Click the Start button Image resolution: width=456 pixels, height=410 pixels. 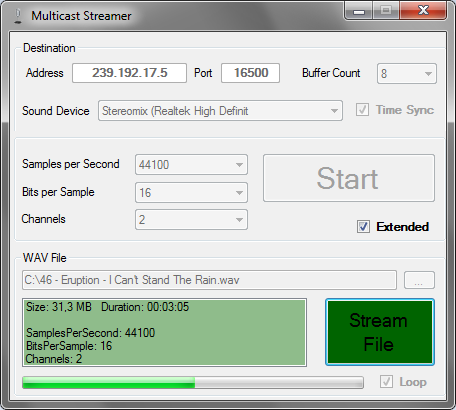coord(349,178)
